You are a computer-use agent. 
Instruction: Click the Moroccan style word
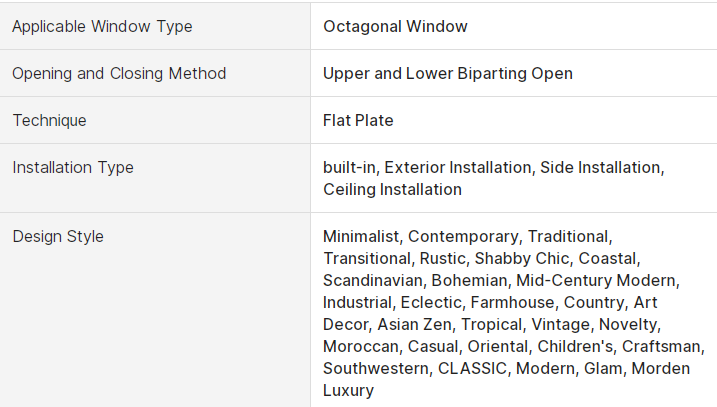pos(361,346)
